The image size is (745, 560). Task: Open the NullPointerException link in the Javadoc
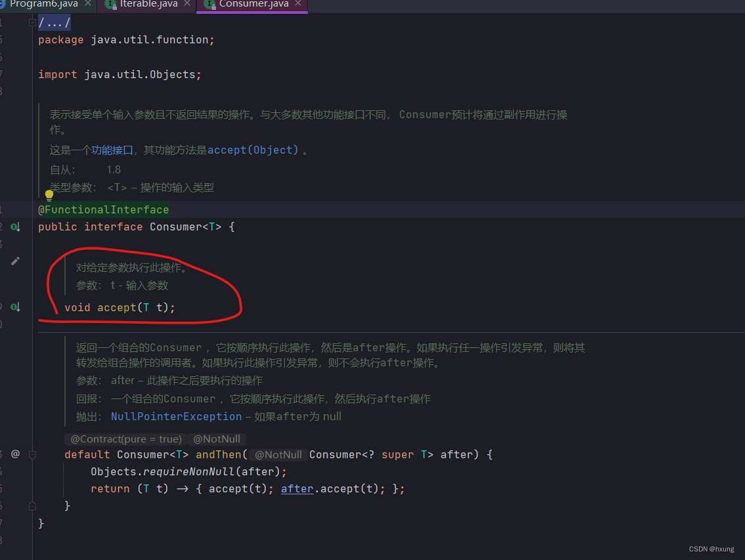pos(176,416)
